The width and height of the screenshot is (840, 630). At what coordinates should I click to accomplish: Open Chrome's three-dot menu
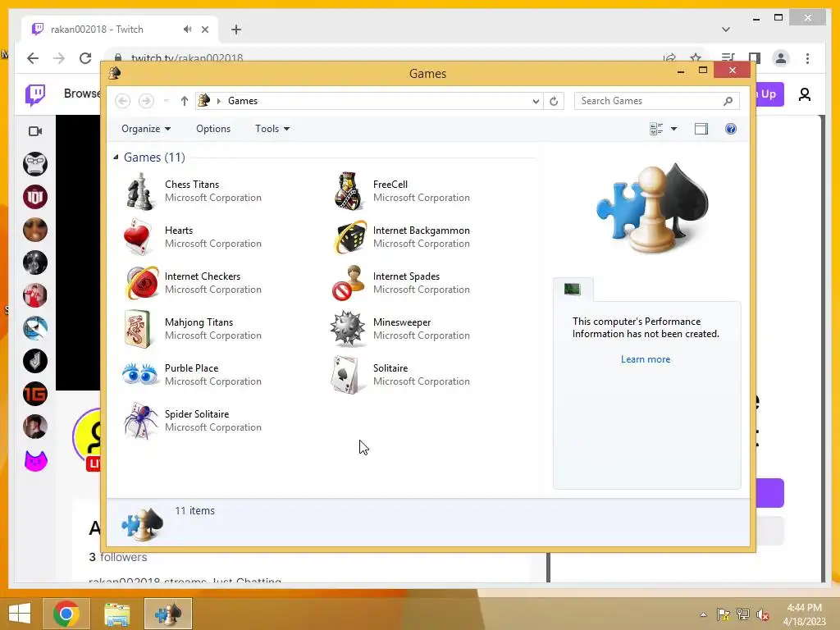pyautogui.click(x=807, y=58)
